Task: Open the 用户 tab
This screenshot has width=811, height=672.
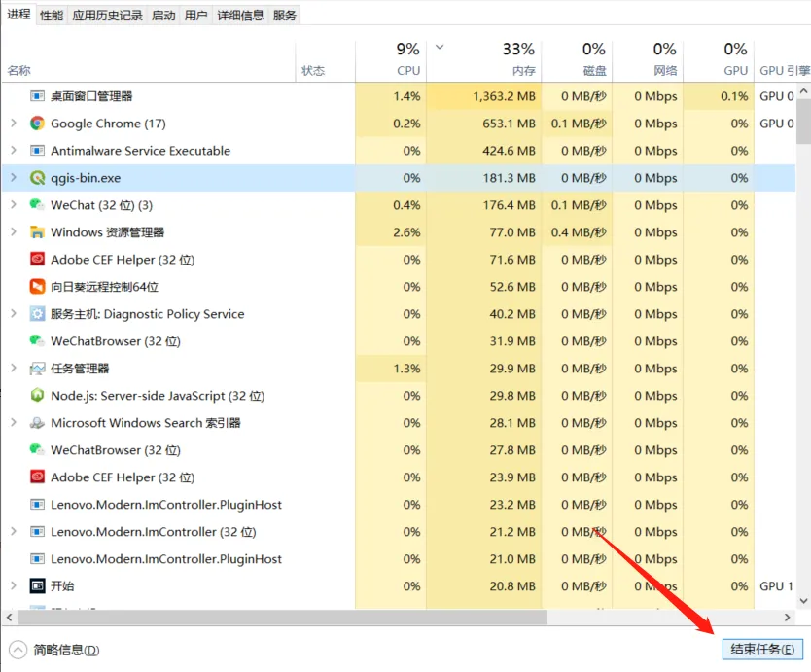Action: coord(196,16)
